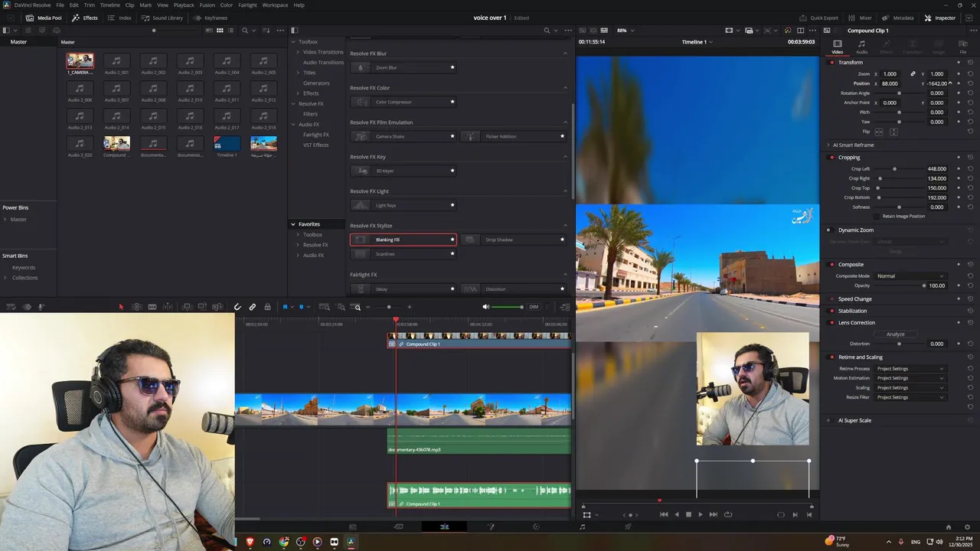Toggle the Dynamic Zoom enable switch
Viewport: 980px width, 551px height.
828,230
